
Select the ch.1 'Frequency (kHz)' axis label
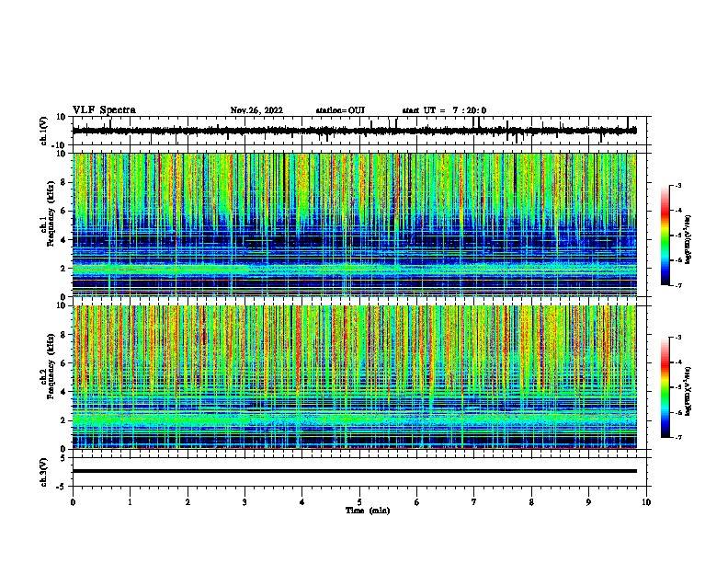pos(51,213)
